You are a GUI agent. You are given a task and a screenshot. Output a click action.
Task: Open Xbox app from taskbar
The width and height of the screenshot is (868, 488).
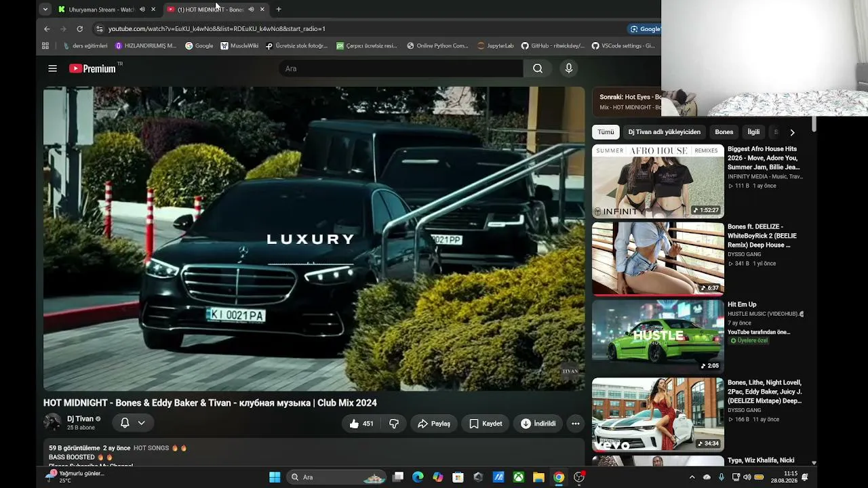(x=518, y=477)
